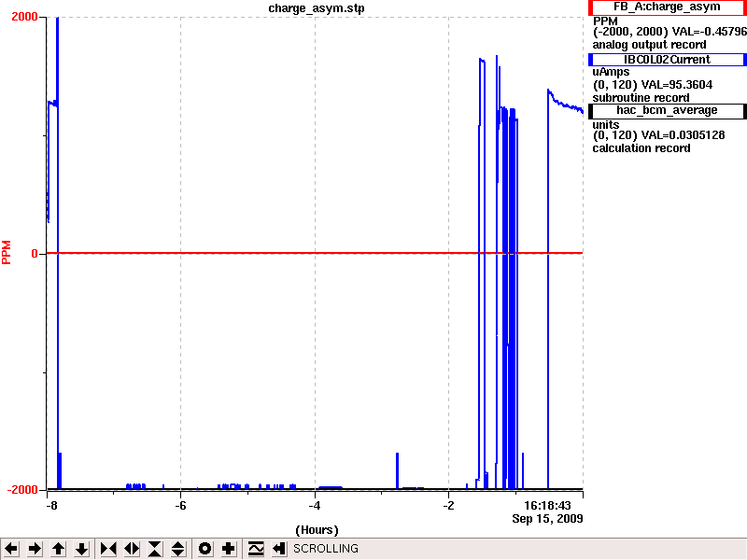This screenshot has height=560, width=747.
Task: Click the -2 hours x-axis label
Action: click(x=448, y=506)
